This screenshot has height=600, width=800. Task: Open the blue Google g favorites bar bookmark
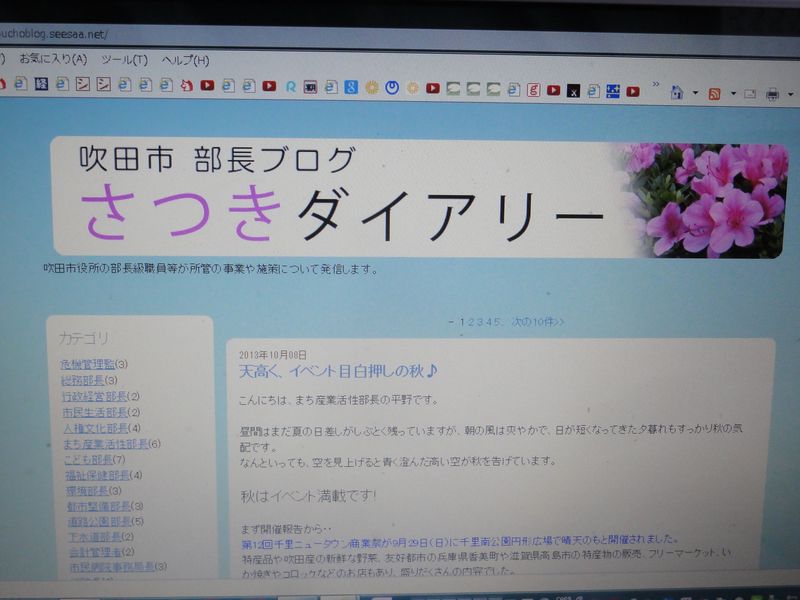pos(351,87)
